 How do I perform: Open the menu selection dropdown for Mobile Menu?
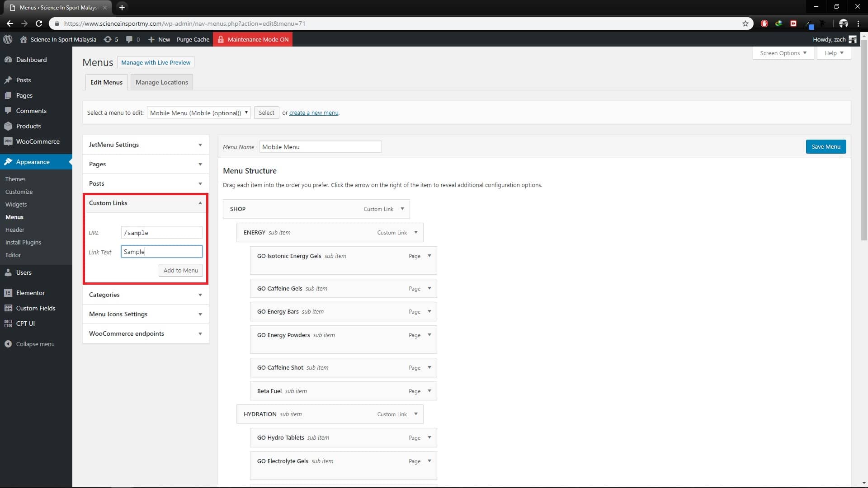click(x=198, y=113)
